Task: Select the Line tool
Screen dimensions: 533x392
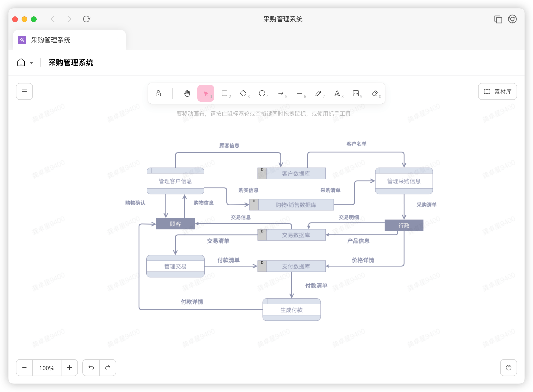Action: click(300, 93)
